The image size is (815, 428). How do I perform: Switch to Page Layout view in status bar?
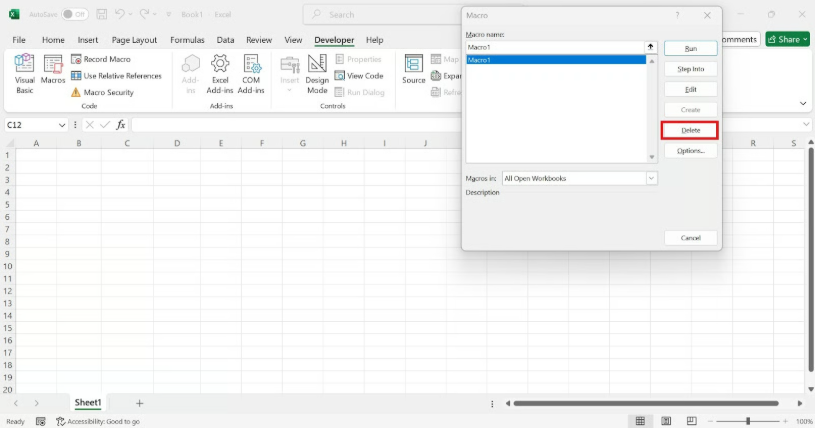pos(665,421)
